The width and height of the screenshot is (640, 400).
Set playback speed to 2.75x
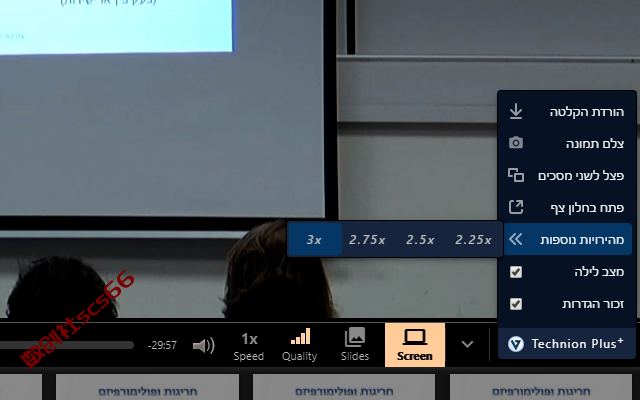(x=367, y=240)
